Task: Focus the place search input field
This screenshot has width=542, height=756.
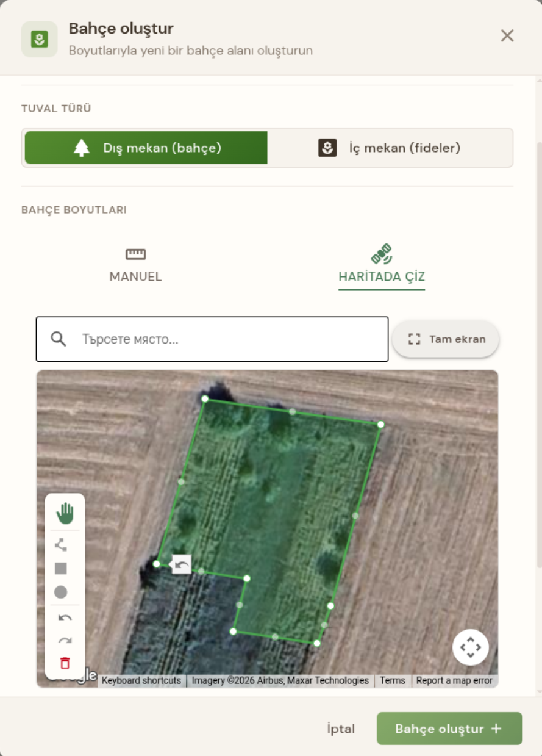Action: (212, 339)
